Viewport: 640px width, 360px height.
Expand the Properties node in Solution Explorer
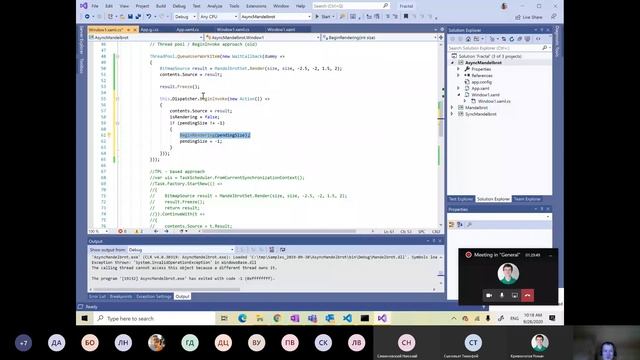point(458,69)
